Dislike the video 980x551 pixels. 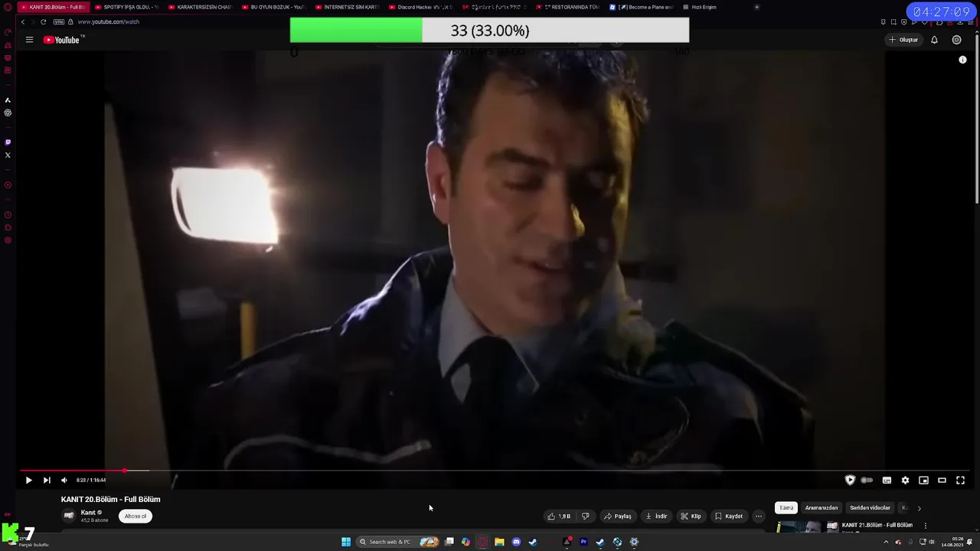585,517
